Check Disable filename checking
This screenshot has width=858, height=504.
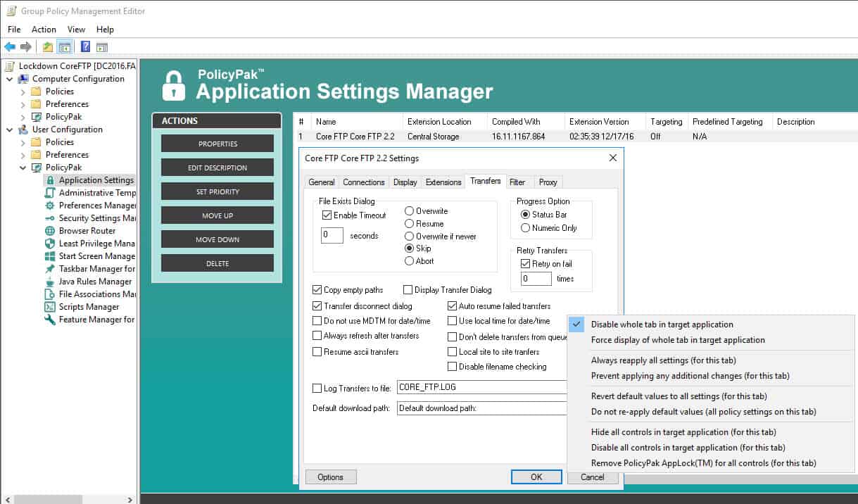click(x=453, y=367)
